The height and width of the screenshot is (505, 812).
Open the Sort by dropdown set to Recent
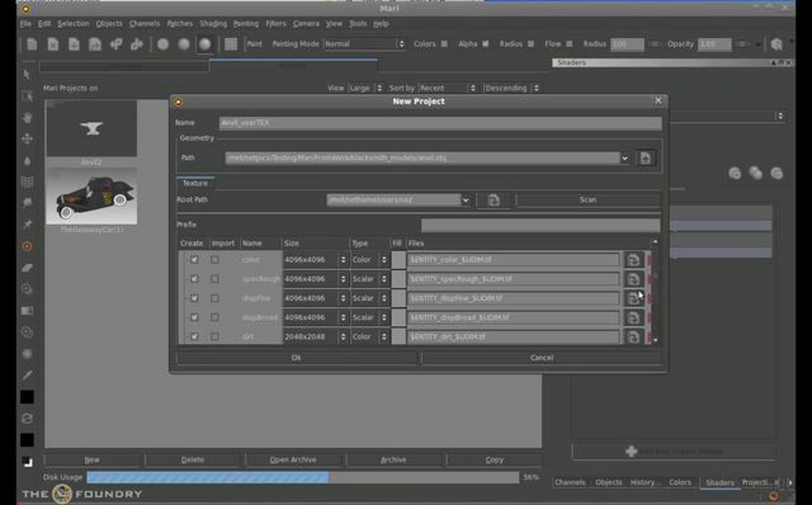448,88
